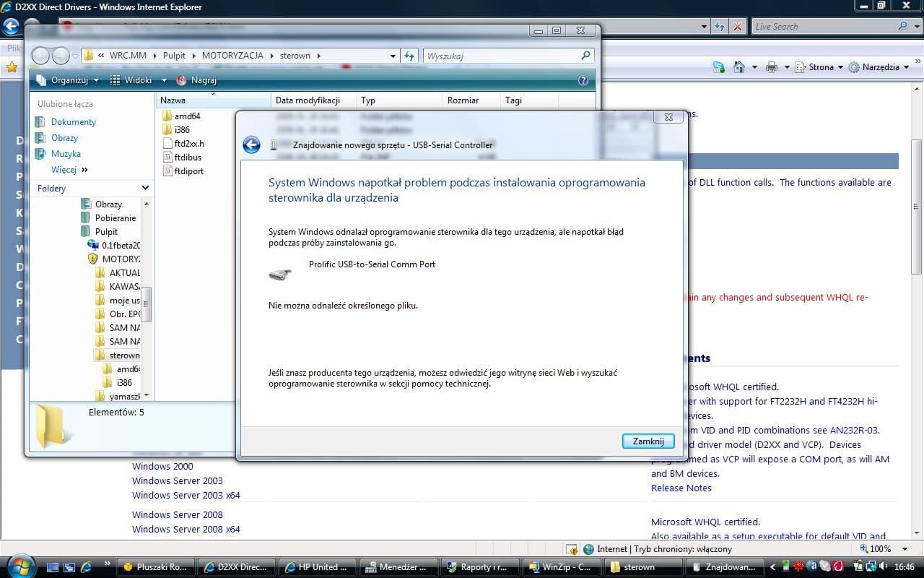Screen dimensions: 924x578
Task: Select the i386 folder in file list
Action: click(x=175, y=129)
